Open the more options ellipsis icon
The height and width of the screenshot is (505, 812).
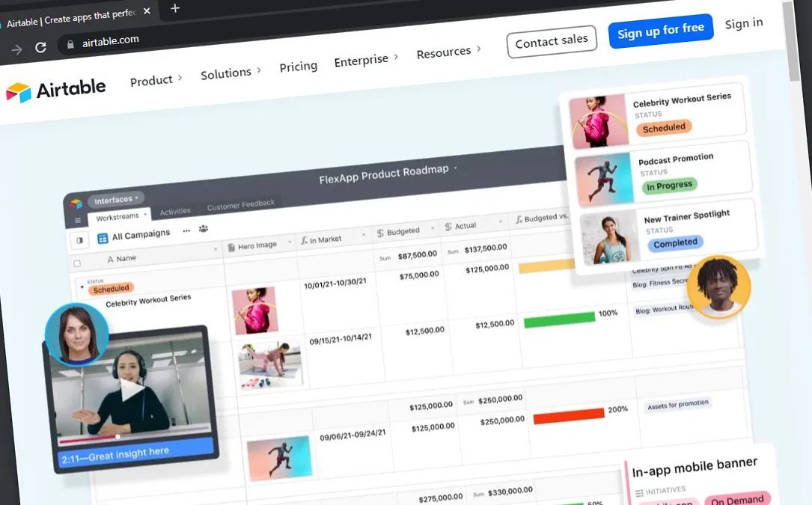point(186,231)
